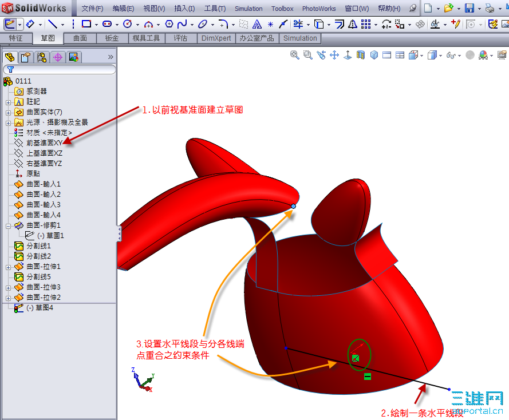The width and height of the screenshot is (509, 420).
Task: Pick the Straight Slot tool
Action: pyautogui.click(x=107, y=24)
